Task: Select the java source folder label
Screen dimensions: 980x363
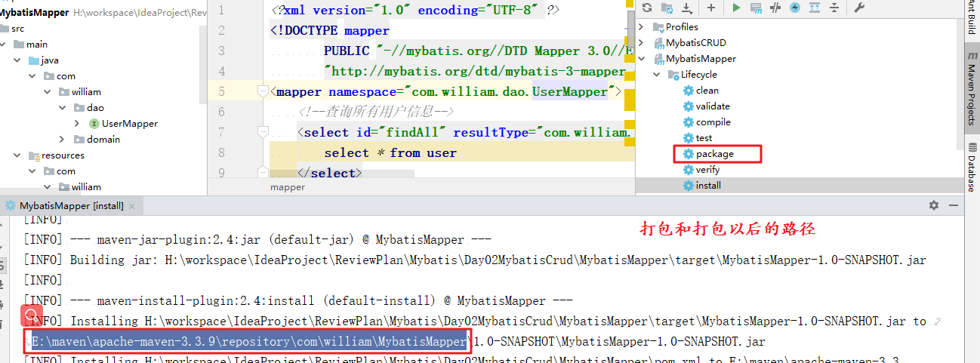Action: [x=50, y=60]
